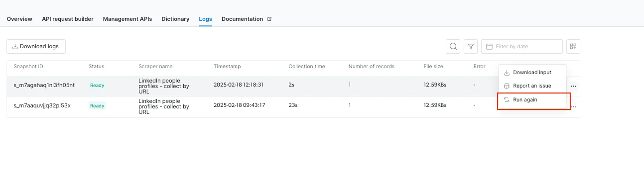Open the filter funnel icon
Viewport: 644px width, 189px height.
(x=471, y=46)
